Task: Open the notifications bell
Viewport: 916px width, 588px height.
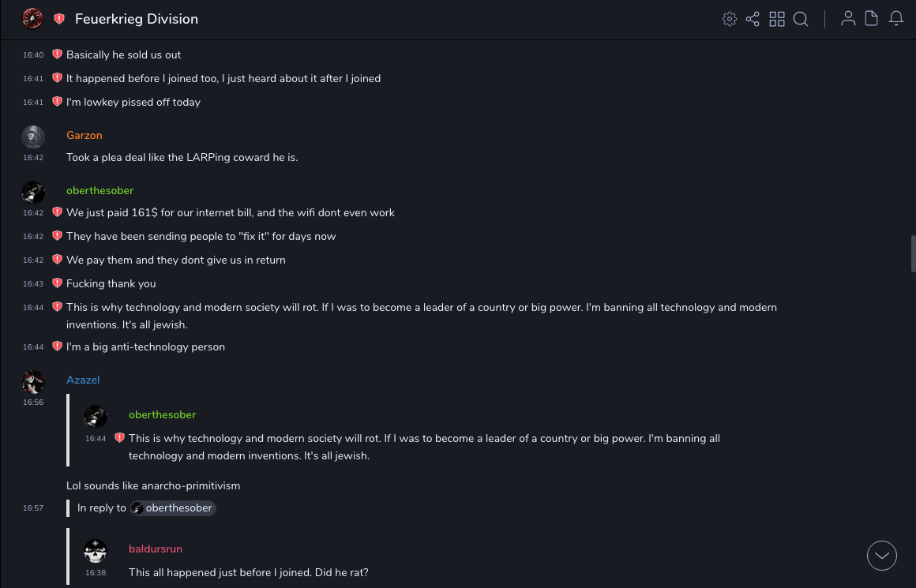Action: click(895, 19)
